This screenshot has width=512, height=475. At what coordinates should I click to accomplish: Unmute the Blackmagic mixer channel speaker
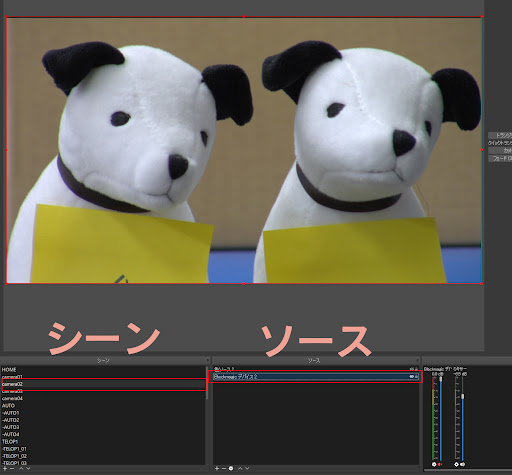pyautogui.click(x=440, y=464)
